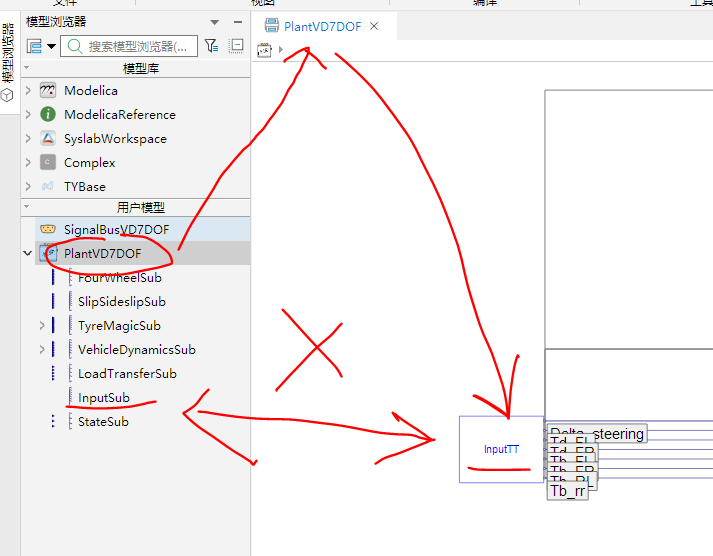
Task: Expand the SyslabWorkspace node
Action: click(x=28, y=138)
